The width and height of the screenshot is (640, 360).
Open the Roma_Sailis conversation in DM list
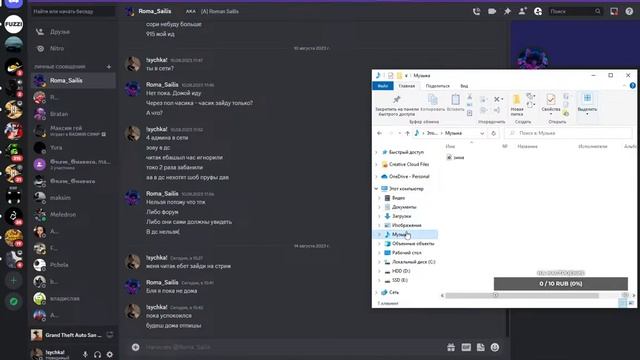pos(73,80)
